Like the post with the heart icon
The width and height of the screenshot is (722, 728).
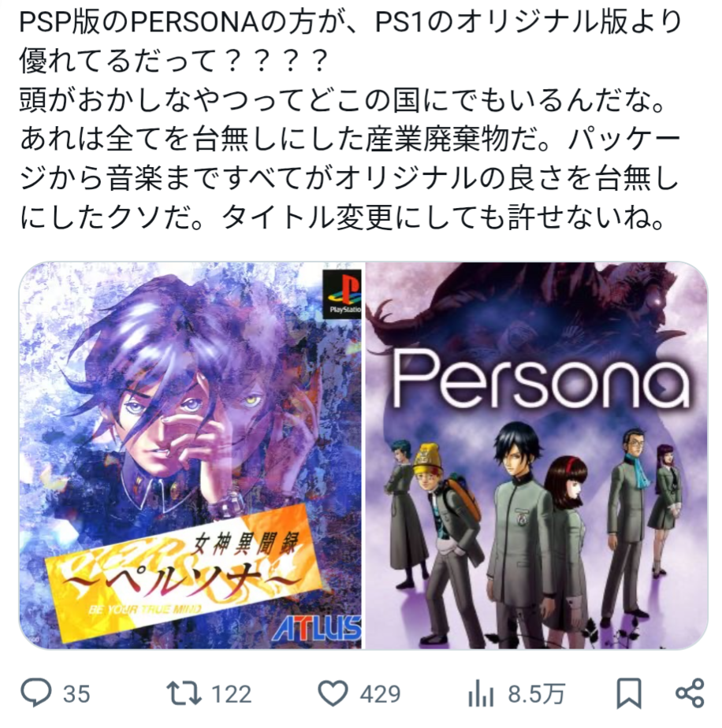click(333, 693)
